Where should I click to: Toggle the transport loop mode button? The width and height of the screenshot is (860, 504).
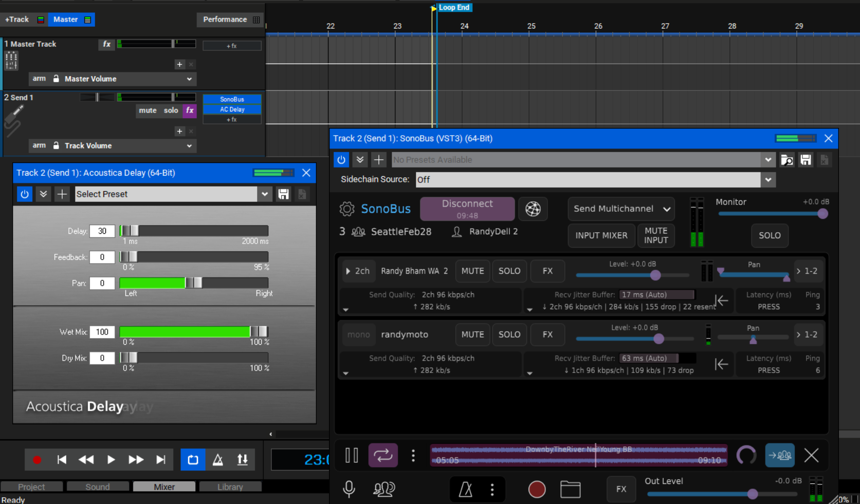[x=193, y=460]
